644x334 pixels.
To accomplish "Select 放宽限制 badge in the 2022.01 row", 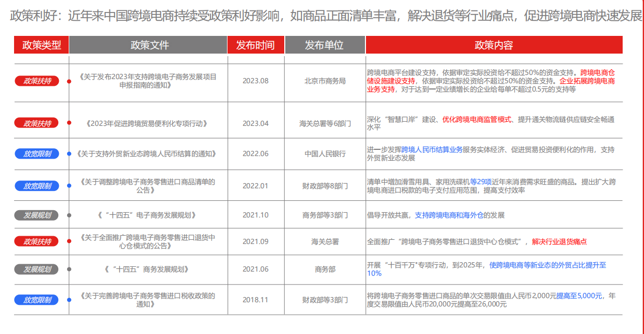I will pos(36,186).
